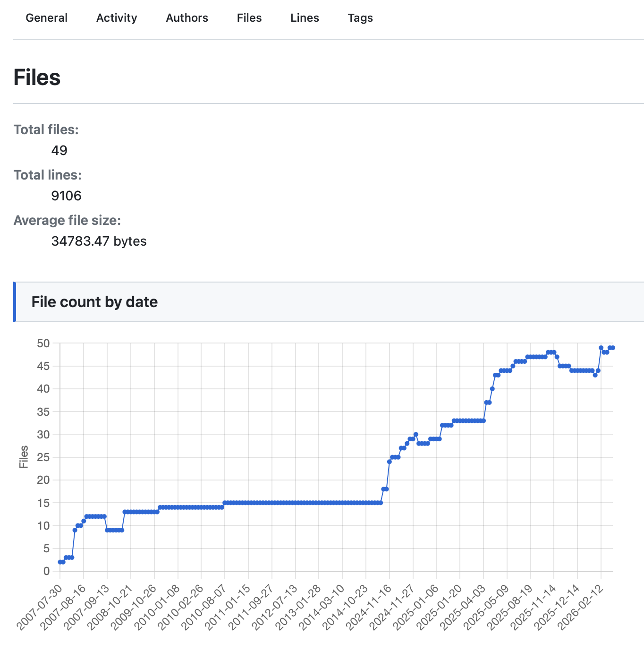Switch to the Tags tab
This screenshot has height=652, width=644.
pos(360,18)
